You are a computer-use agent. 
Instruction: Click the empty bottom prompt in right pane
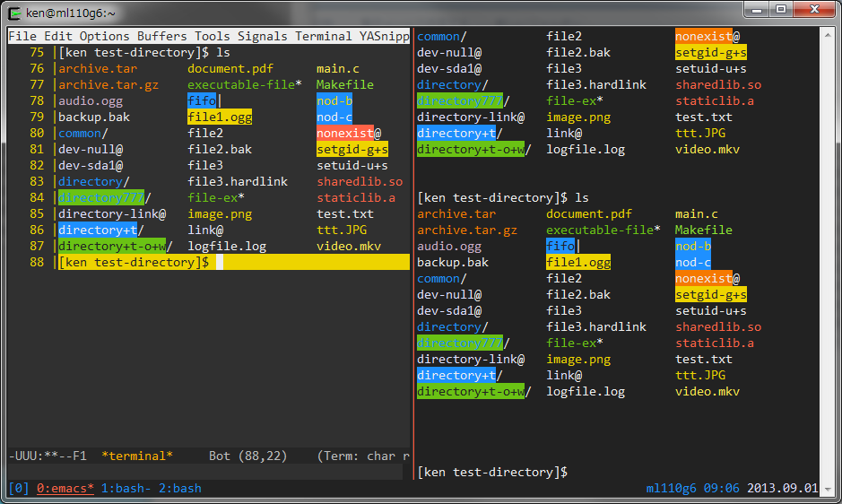(492, 473)
